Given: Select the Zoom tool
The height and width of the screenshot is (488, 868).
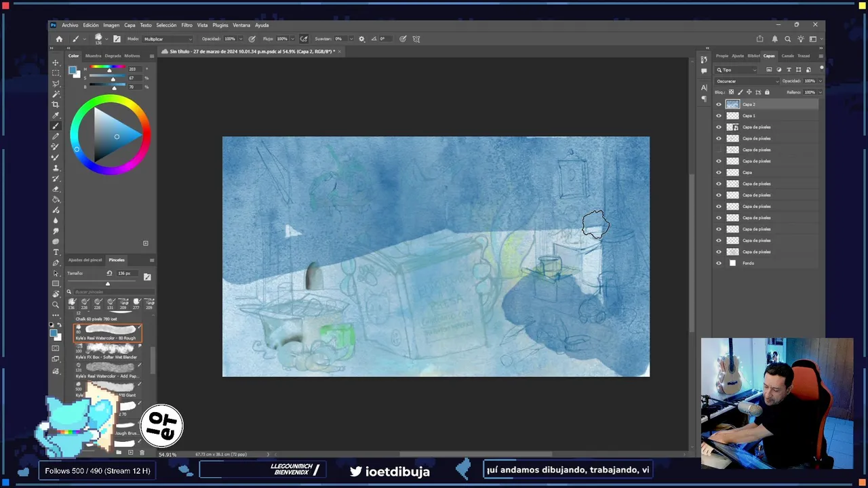Looking at the screenshot, I should [56, 305].
